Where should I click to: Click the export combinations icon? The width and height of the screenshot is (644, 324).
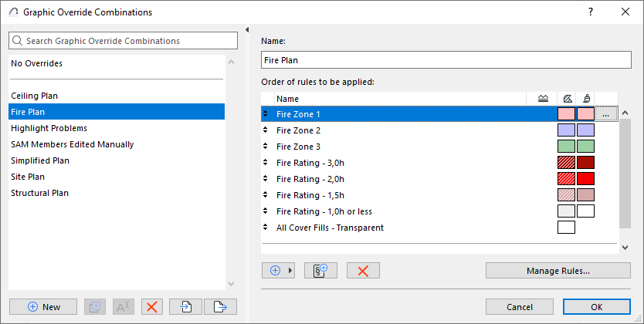[x=220, y=306]
